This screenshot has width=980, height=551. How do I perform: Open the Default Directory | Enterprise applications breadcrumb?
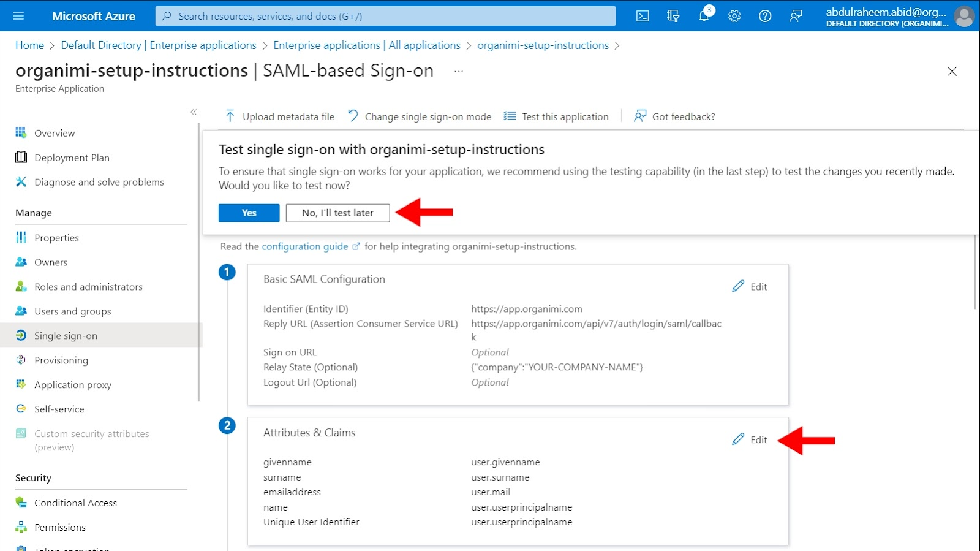pyautogui.click(x=159, y=45)
